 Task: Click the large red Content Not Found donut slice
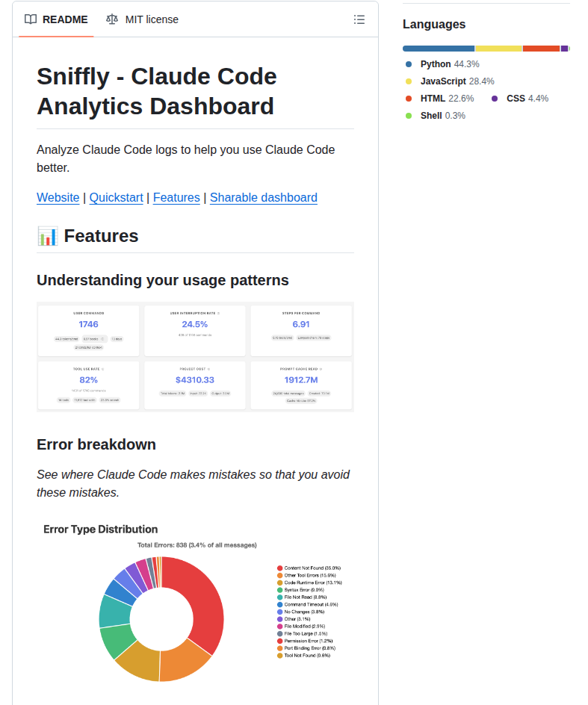click(x=202, y=603)
